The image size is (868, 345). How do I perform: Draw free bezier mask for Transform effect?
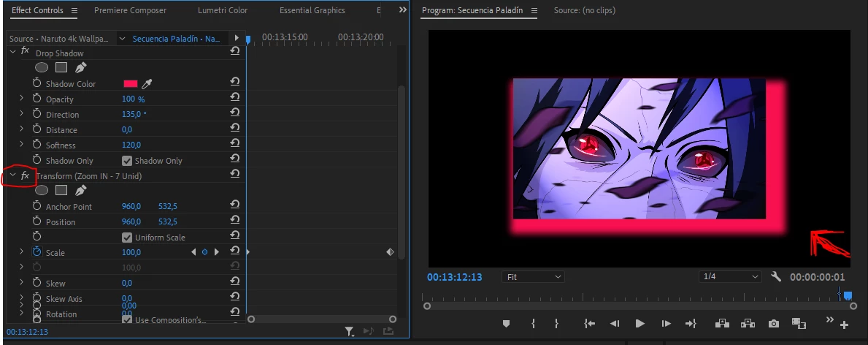81,190
